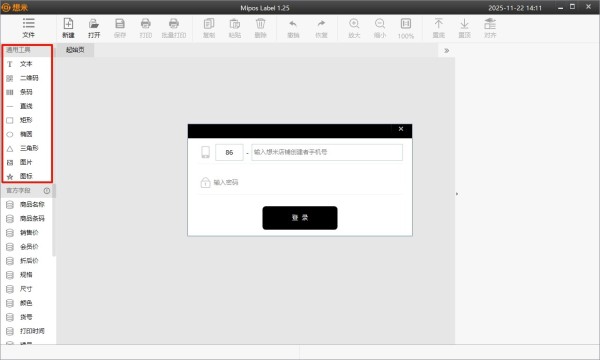Focus the 输入密码 password field
This screenshot has width=600, height=360.
point(300,182)
